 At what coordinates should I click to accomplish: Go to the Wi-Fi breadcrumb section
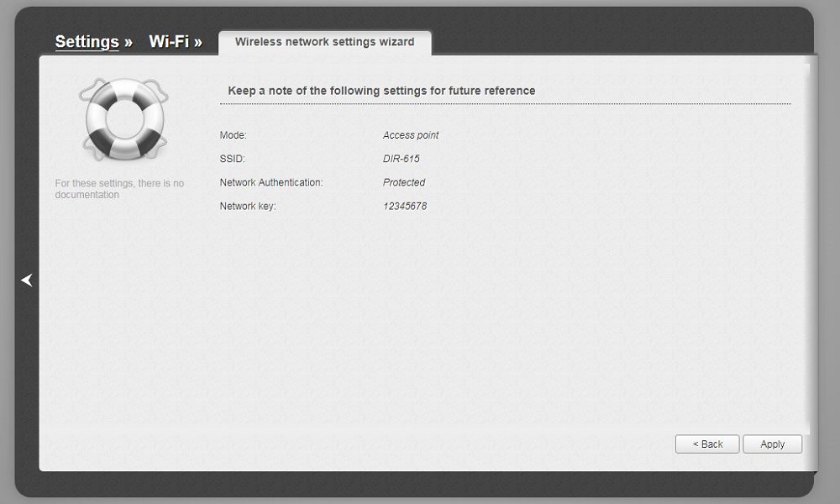(169, 42)
